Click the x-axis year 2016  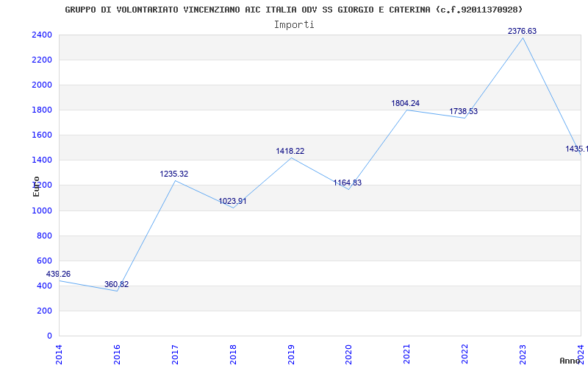tap(117, 354)
